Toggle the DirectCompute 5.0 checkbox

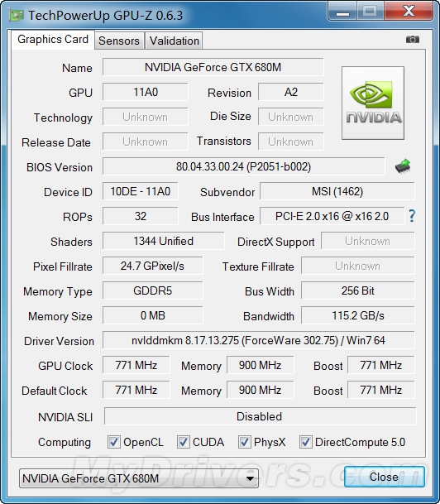[305, 442]
